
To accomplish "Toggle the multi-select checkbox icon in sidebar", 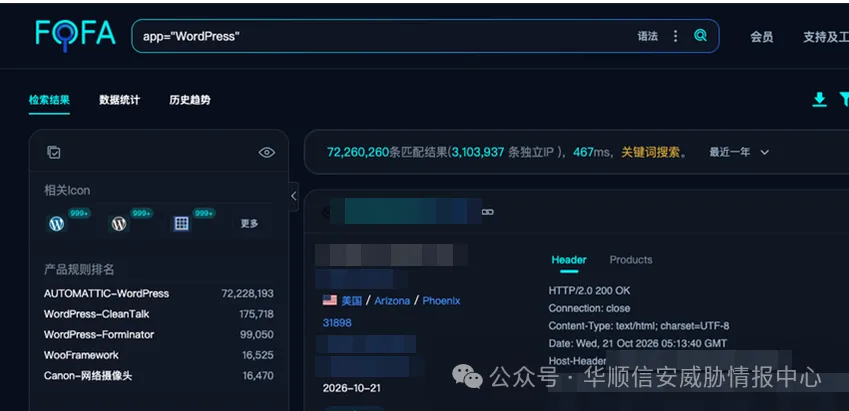I will click(54, 153).
